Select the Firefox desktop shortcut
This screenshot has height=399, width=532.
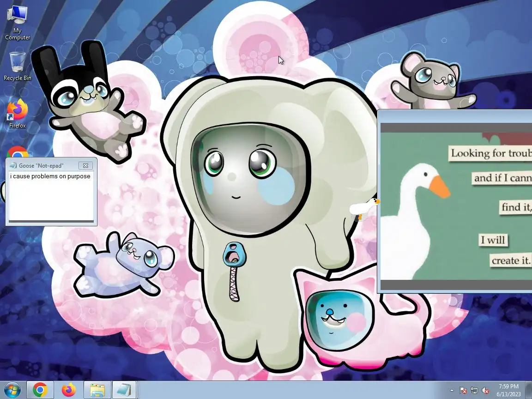[x=17, y=114]
